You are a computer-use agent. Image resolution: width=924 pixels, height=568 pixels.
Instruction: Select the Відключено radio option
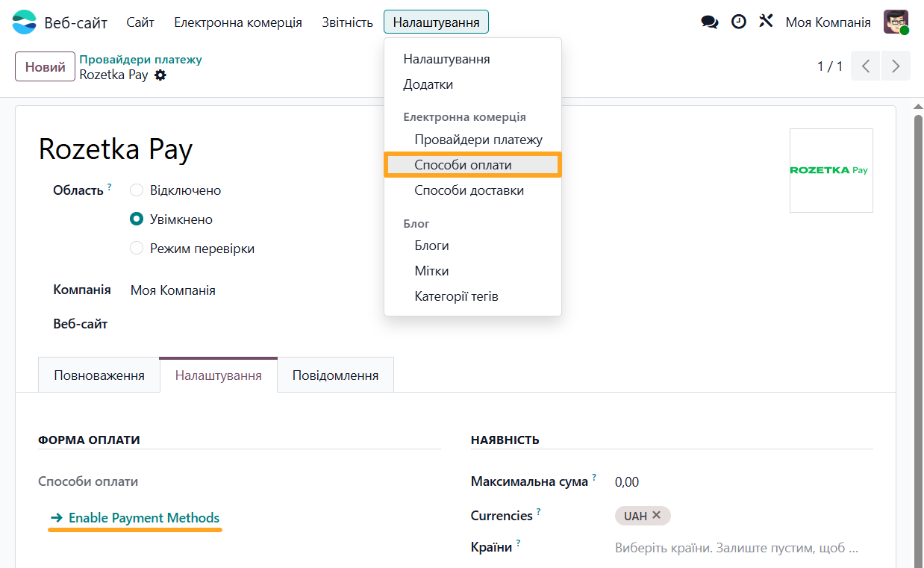coord(137,190)
